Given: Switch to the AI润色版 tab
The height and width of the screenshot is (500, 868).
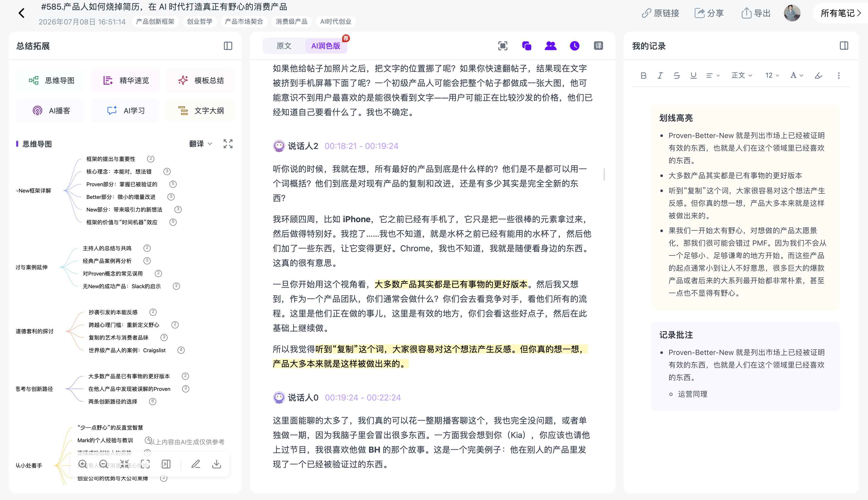Looking at the screenshot, I should (326, 46).
